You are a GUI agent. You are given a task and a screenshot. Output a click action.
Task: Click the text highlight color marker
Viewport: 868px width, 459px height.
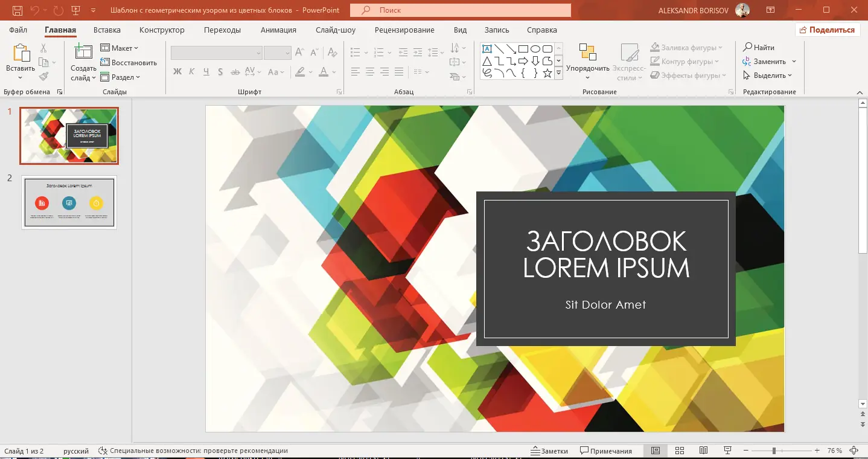[300, 72]
